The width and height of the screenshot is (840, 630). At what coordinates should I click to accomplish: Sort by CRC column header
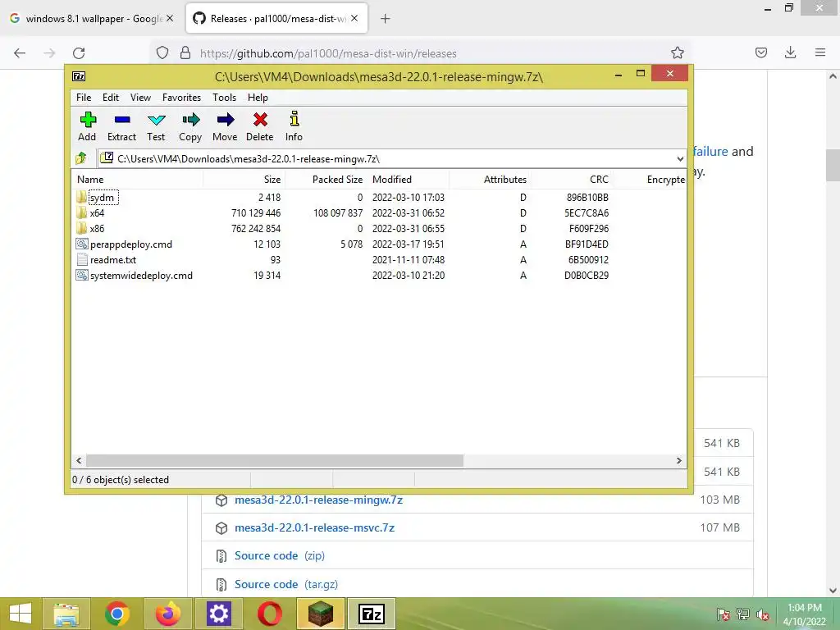572,180
